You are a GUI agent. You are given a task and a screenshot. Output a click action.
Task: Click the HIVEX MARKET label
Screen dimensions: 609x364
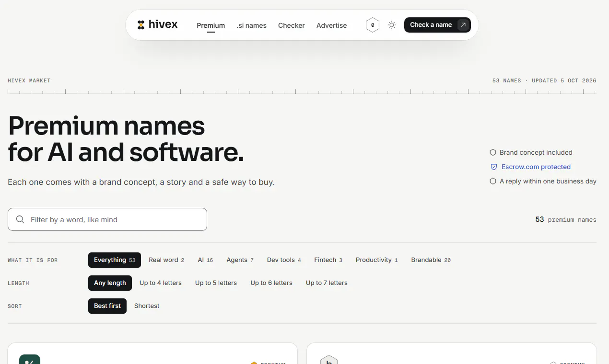(29, 80)
